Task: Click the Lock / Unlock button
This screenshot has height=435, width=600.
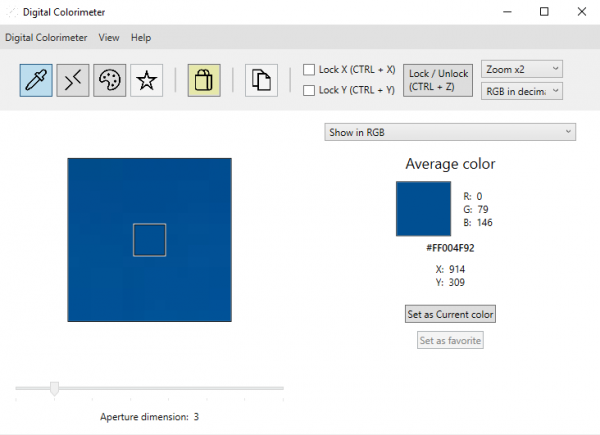Action: [x=438, y=80]
